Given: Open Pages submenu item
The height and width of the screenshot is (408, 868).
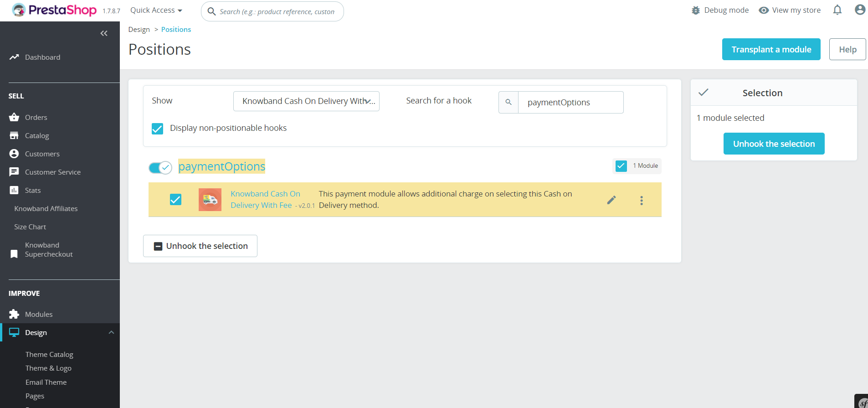Looking at the screenshot, I should click(x=35, y=396).
